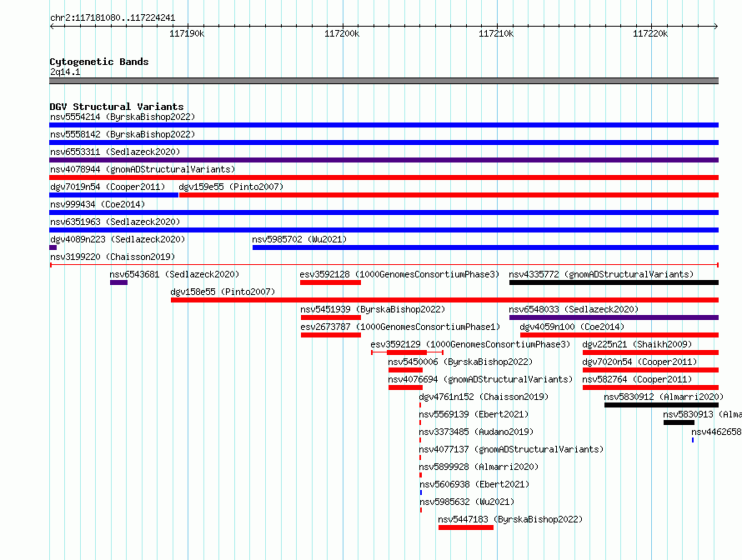Click the 117190k ruler position label
Screen dimensions: 742x560
[187, 33]
